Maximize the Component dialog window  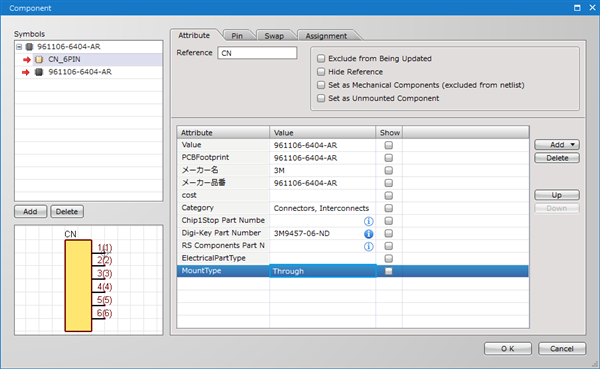click(577, 8)
